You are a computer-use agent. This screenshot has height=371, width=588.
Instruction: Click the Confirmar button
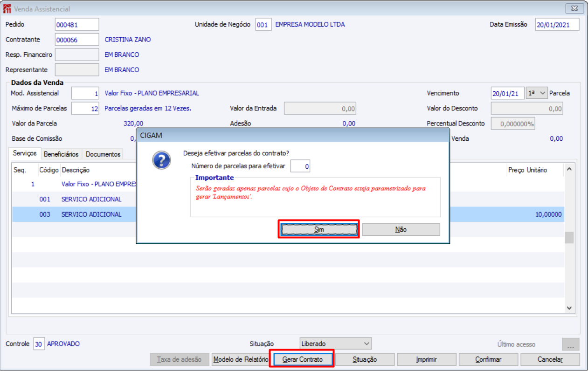[x=488, y=359]
